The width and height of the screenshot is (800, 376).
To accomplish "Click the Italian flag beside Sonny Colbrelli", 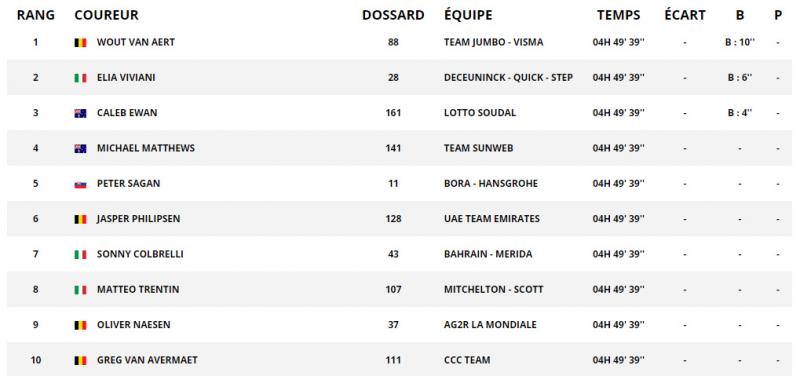I will coord(80,255).
